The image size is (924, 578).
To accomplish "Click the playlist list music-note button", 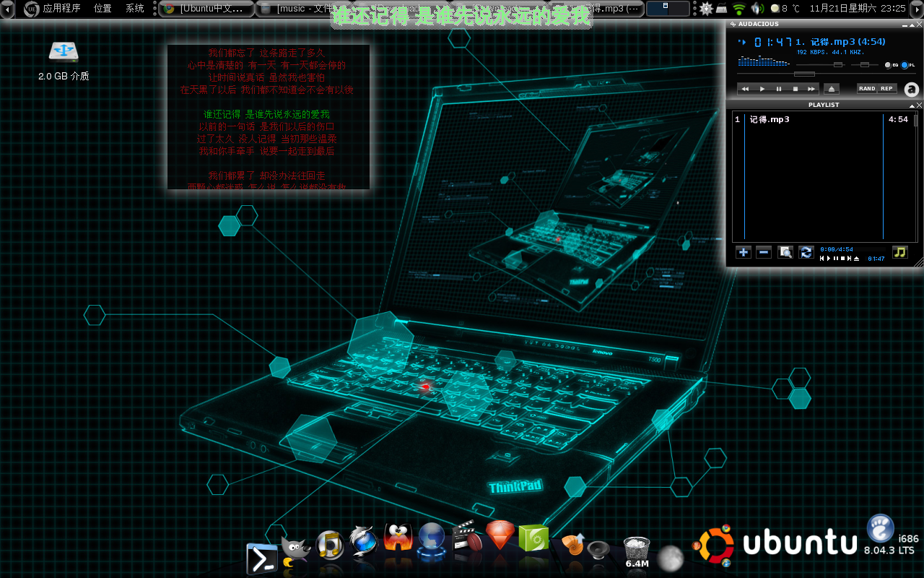I will (x=899, y=252).
